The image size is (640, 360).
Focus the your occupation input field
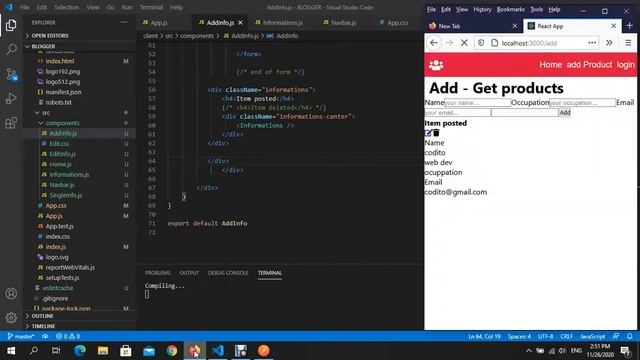582,102
